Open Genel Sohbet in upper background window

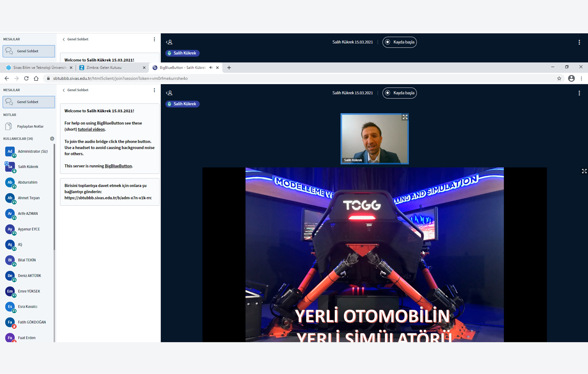coord(29,51)
